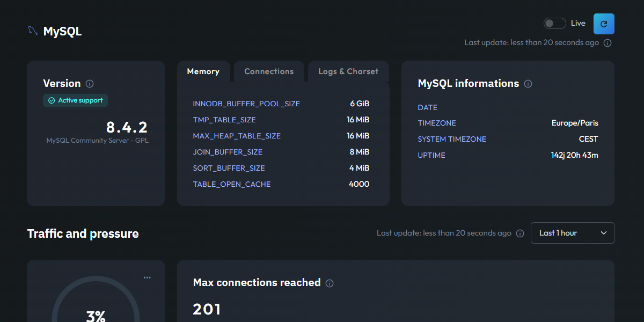
Task: Click the 4 MiB value
Action: coord(360,168)
